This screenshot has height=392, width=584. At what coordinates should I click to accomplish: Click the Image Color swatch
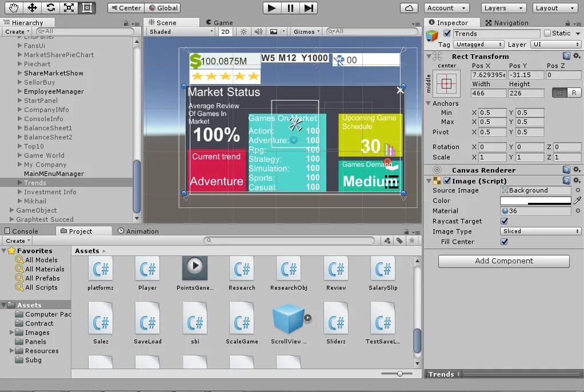[x=535, y=201]
